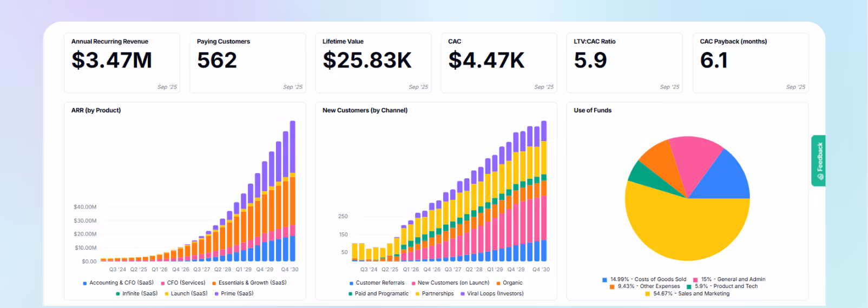Click the Q4 '30 label in ARR chart
This screenshot has height=308, width=868.
(x=290, y=269)
